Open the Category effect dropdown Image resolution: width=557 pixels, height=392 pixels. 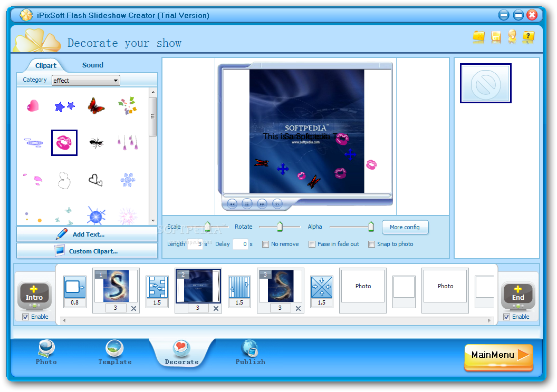coord(85,81)
